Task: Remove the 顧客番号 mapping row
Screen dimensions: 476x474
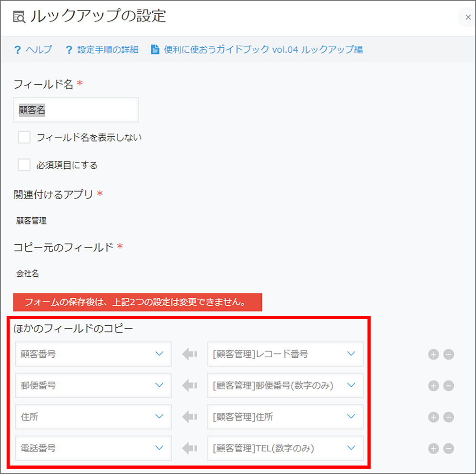Action: tap(448, 354)
